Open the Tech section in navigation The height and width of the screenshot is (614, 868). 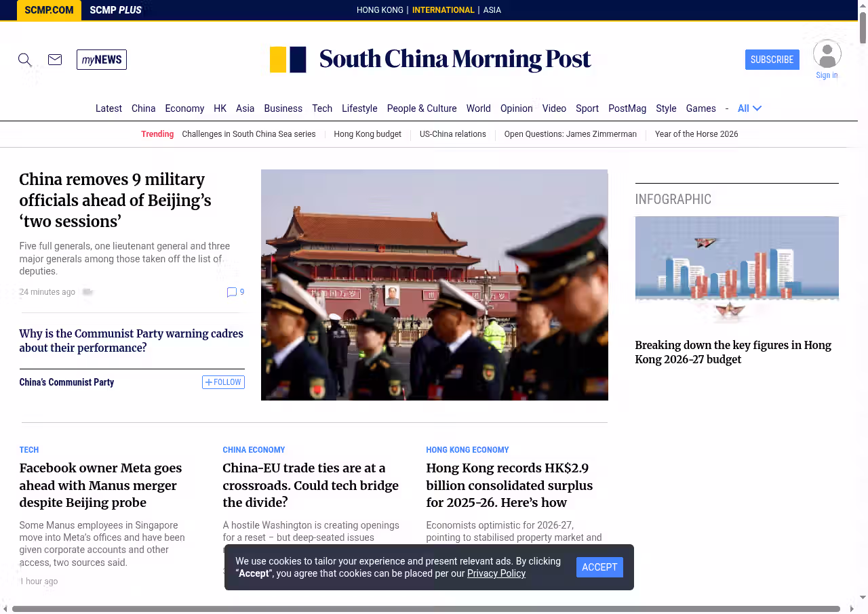(x=322, y=108)
